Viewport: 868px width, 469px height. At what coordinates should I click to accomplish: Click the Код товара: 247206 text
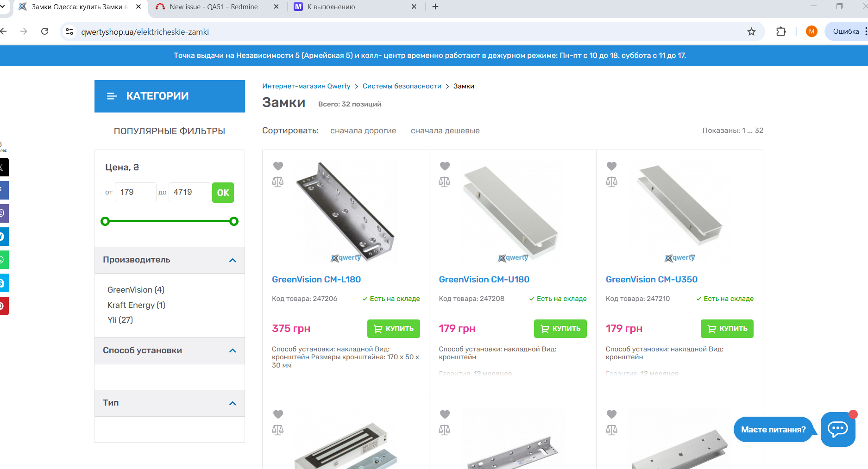304,299
